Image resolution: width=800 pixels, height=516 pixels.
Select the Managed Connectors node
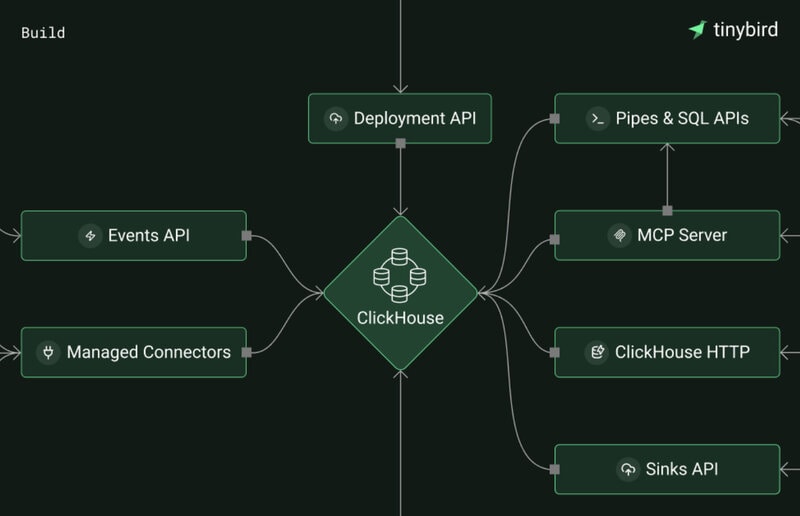click(x=134, y=352)
